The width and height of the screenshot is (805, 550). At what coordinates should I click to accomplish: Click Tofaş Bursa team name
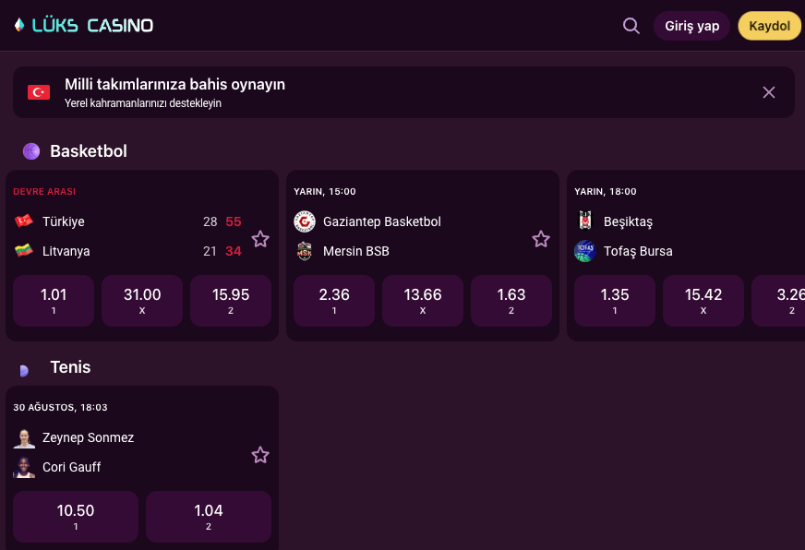point(638,251)
